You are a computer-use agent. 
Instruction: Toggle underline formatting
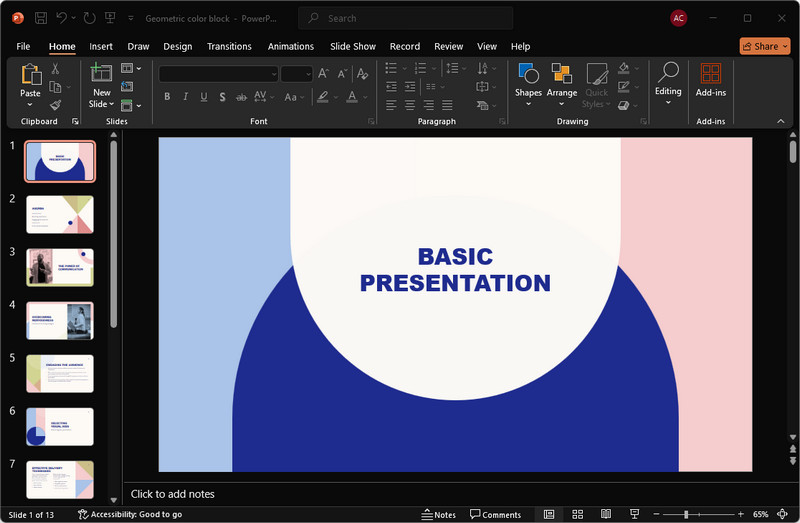pyautogui.click(x=204, y=97)
